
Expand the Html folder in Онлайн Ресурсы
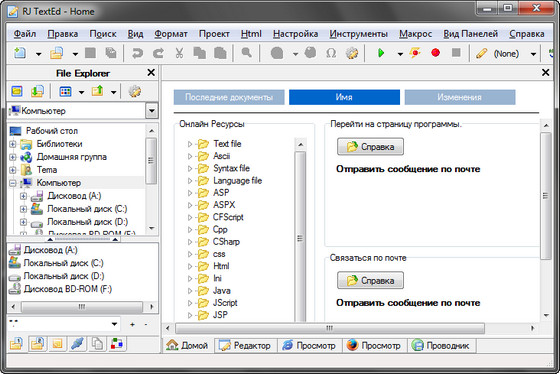(x=190, y=266)
